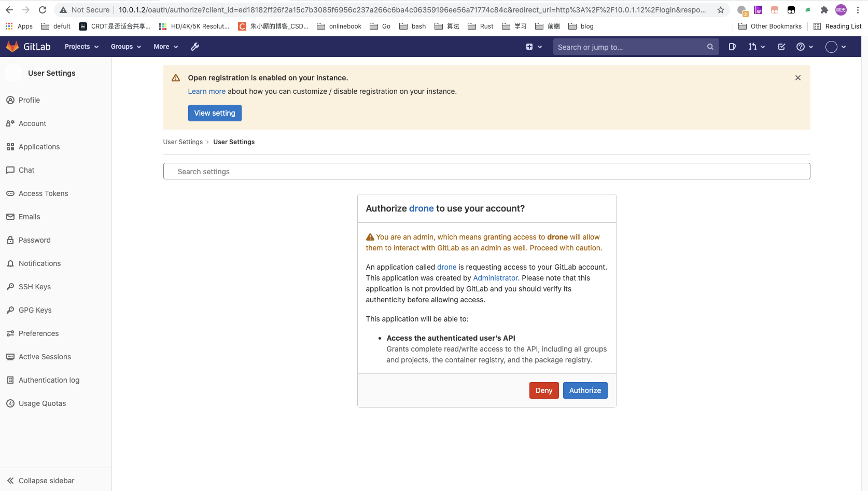Open the 朱小厮的博客_CSD... bookmark
868x491 pixels.
(273, 26)
